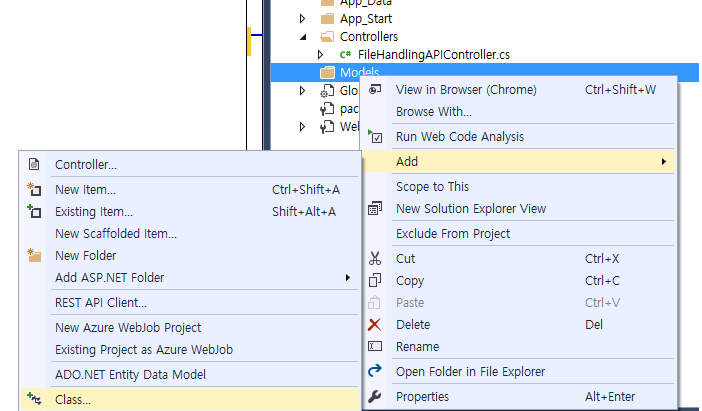Expand the Global file node
Viewport: 702px width, 411px height.
tap(303, 90)
